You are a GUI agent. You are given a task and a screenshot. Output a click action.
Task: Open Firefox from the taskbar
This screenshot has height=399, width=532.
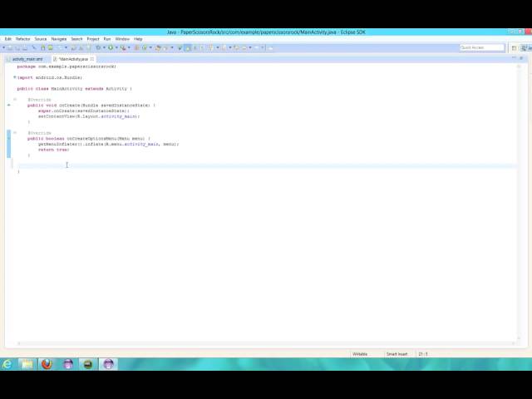coord(47,364)
